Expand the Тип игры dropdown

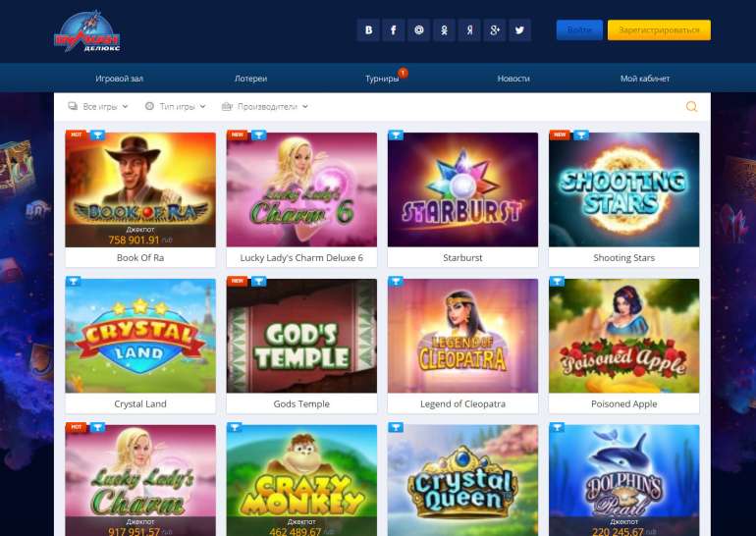(176, 107)
